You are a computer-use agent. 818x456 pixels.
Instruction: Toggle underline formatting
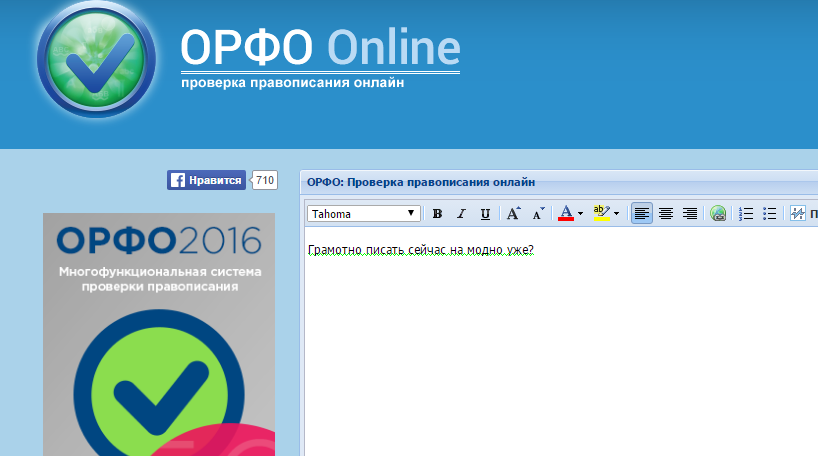coord(485,214)
